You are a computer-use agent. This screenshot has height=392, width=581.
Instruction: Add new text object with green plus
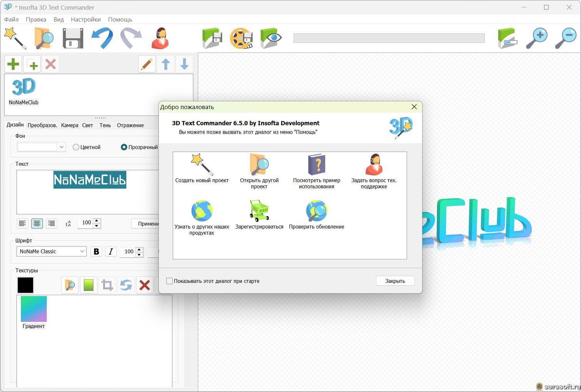point(13,64)
